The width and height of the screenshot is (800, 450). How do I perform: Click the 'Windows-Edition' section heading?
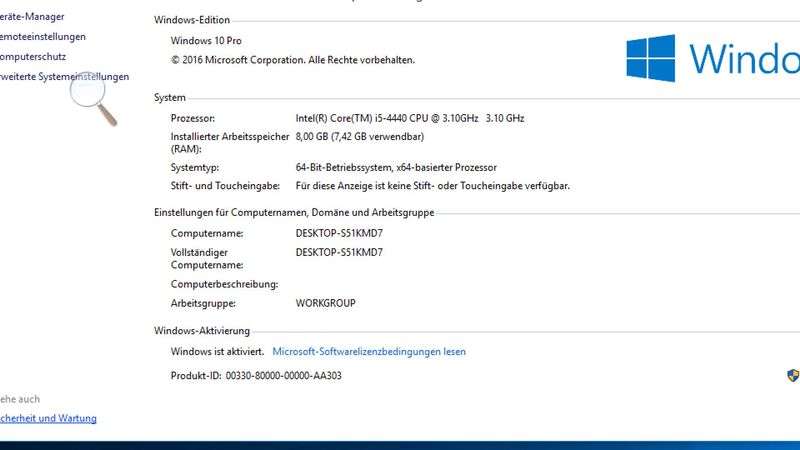pyautogui.click(x=192, y=20)
